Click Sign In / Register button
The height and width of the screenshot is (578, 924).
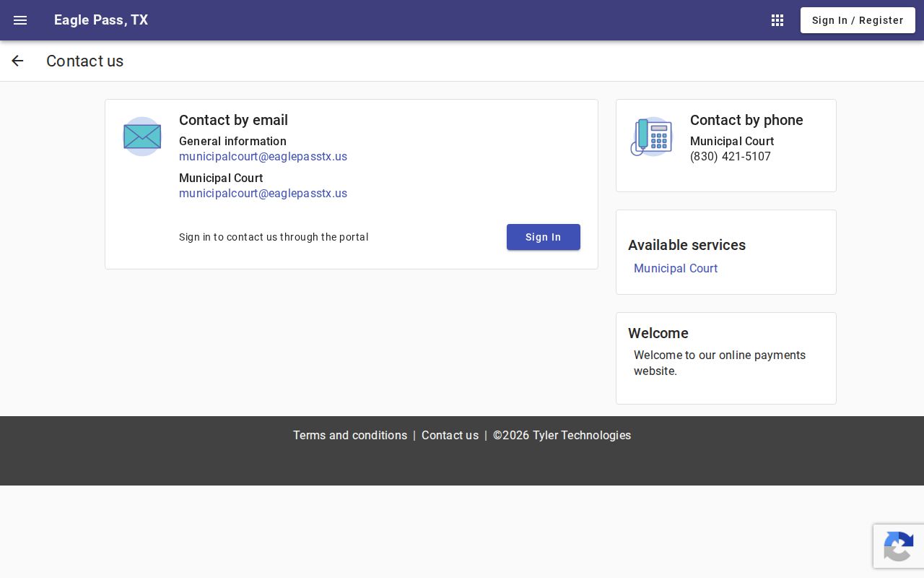(858, 20)
